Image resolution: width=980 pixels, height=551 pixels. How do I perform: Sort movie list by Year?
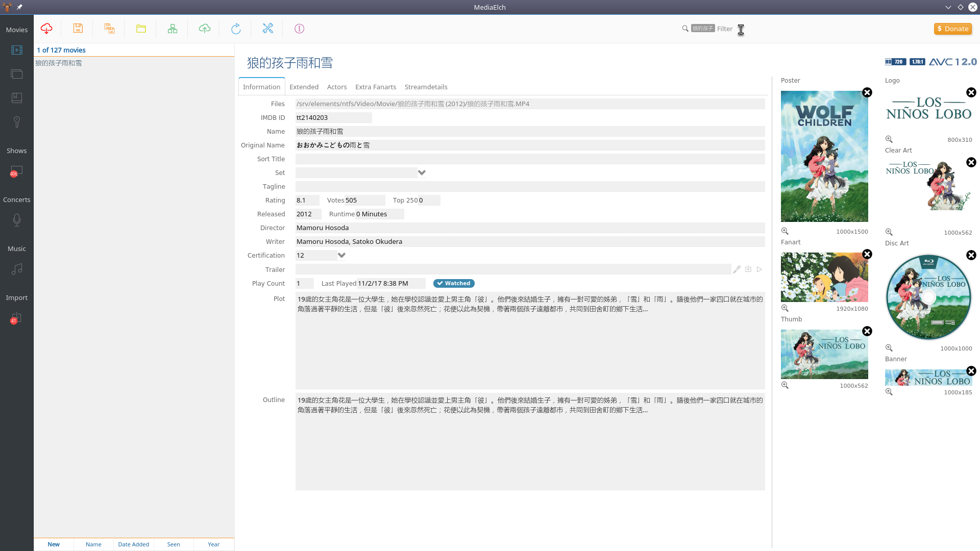(x=213, y=544)
